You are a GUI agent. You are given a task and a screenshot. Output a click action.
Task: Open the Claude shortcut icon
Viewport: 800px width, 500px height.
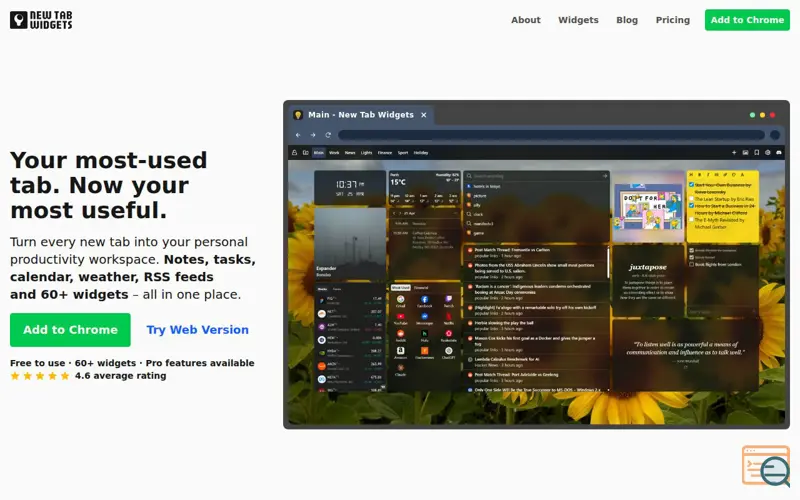(401, 368)
